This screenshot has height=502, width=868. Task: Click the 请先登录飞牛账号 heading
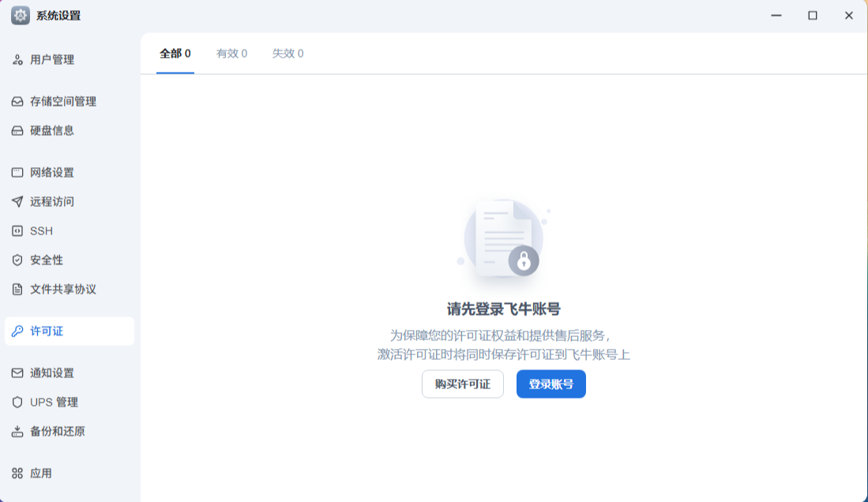point(504,309)
